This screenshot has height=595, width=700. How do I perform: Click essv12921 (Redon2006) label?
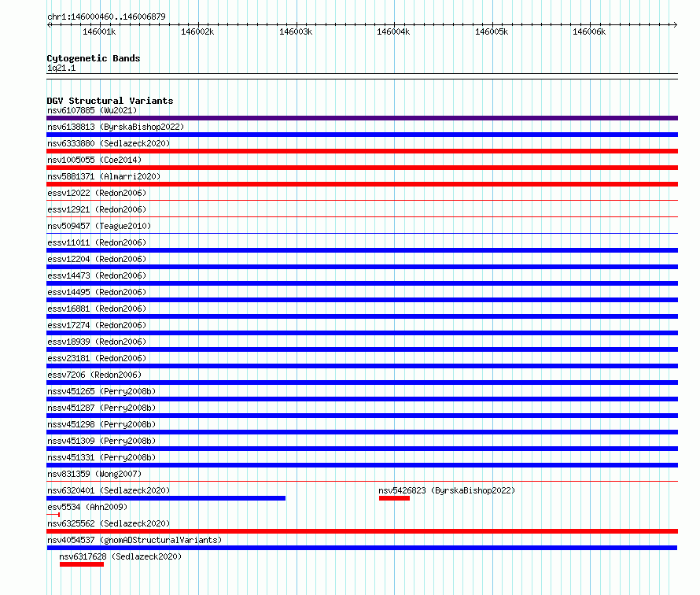click(97, 209)
